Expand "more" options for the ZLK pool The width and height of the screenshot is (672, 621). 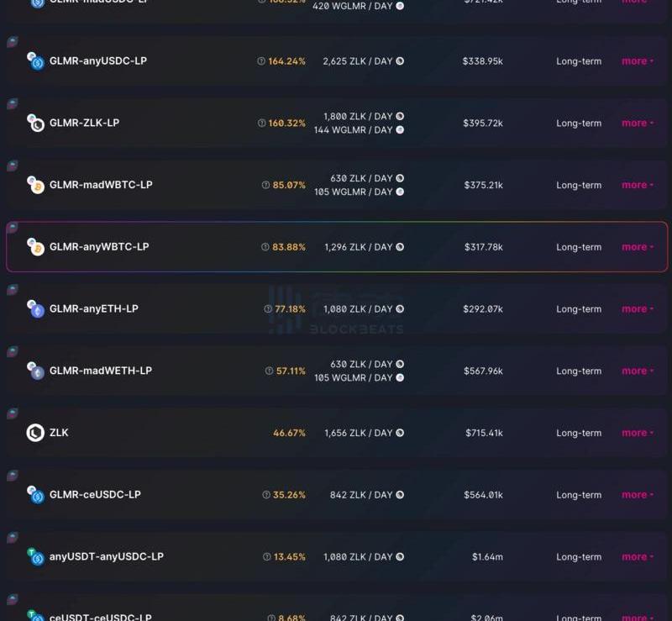[637, 433]
